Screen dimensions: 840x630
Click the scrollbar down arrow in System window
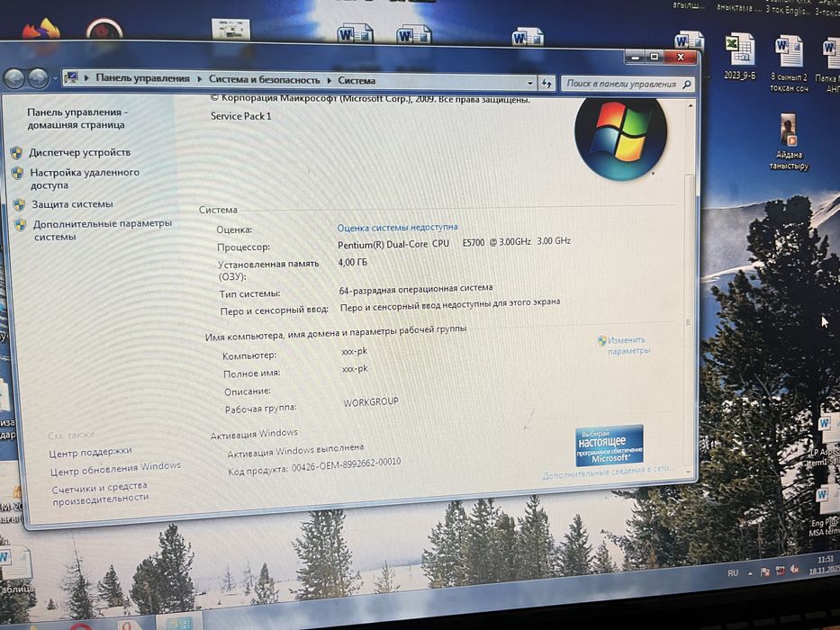[690, 471]
